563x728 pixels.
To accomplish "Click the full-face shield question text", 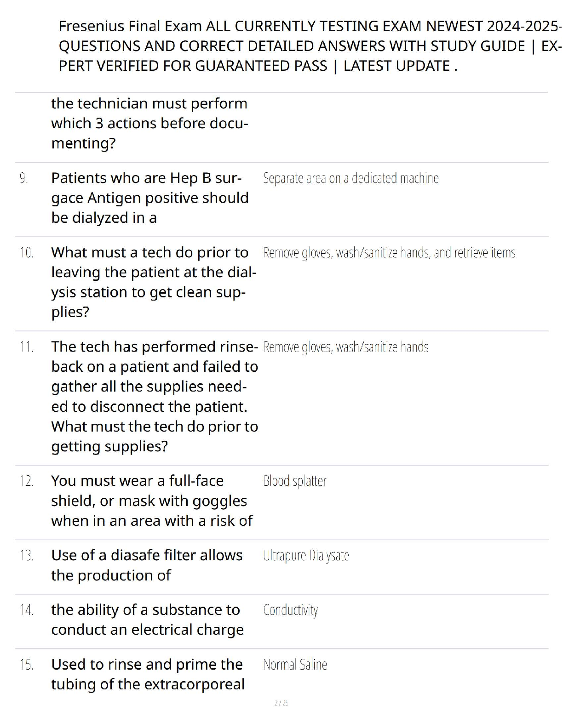I will click(152, 500).
